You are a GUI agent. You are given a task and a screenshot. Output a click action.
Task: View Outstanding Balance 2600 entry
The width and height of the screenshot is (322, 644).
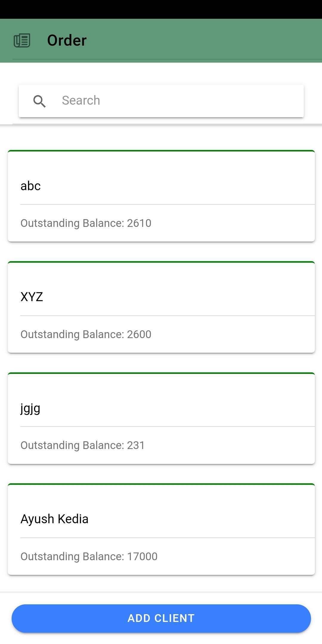click(x=86, y=334)
